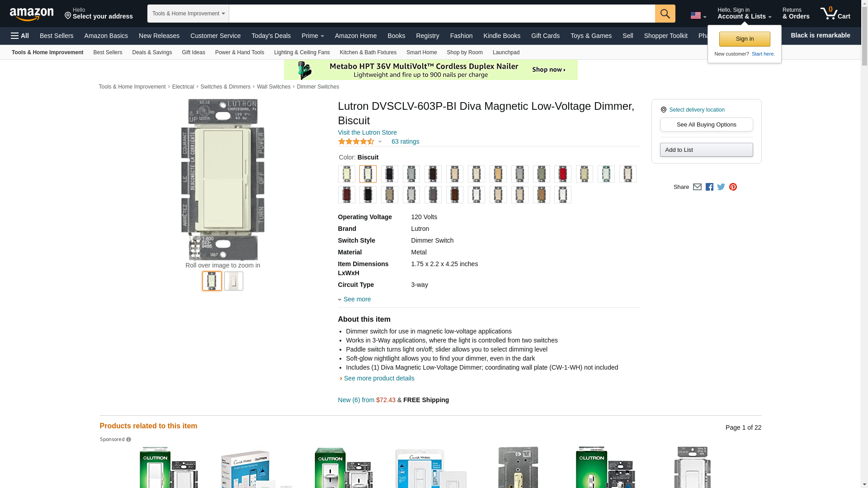Share product on Twitter icon
868x488 pixels.
[721, 187]
